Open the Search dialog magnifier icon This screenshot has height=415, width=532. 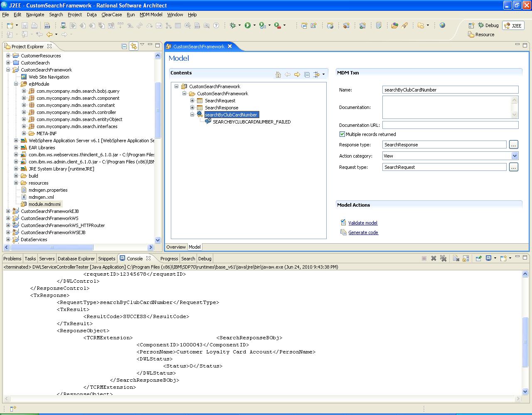pos(207,25)
